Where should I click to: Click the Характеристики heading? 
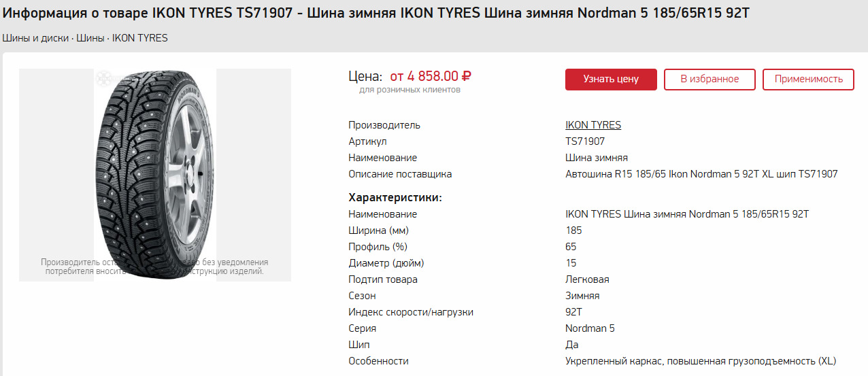tap(395, 198)
